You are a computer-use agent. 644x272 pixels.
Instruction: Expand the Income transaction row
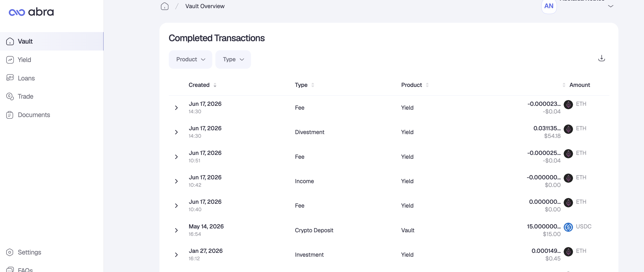176,181
